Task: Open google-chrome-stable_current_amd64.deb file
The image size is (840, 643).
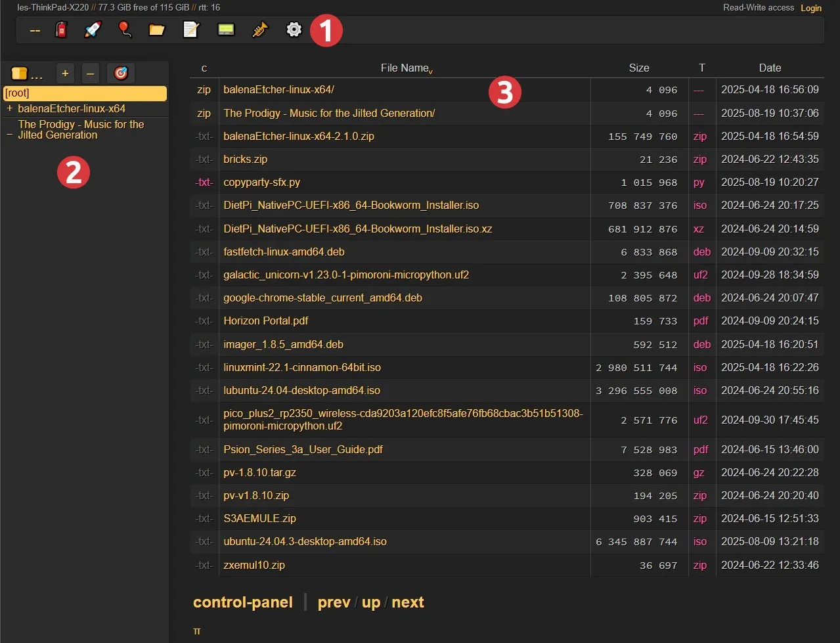Action: coord(322,298)
